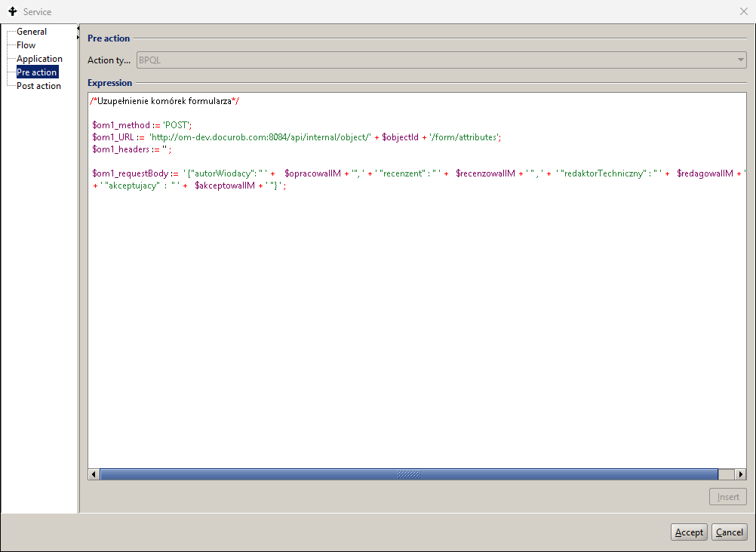Close the Service dialog window
The image size is (756, 552).
[x=743, y=12]
